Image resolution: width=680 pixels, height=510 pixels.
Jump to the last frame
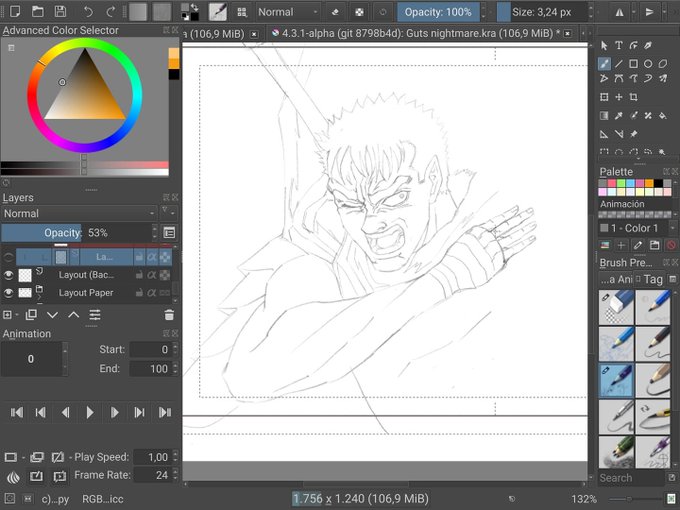165,412
